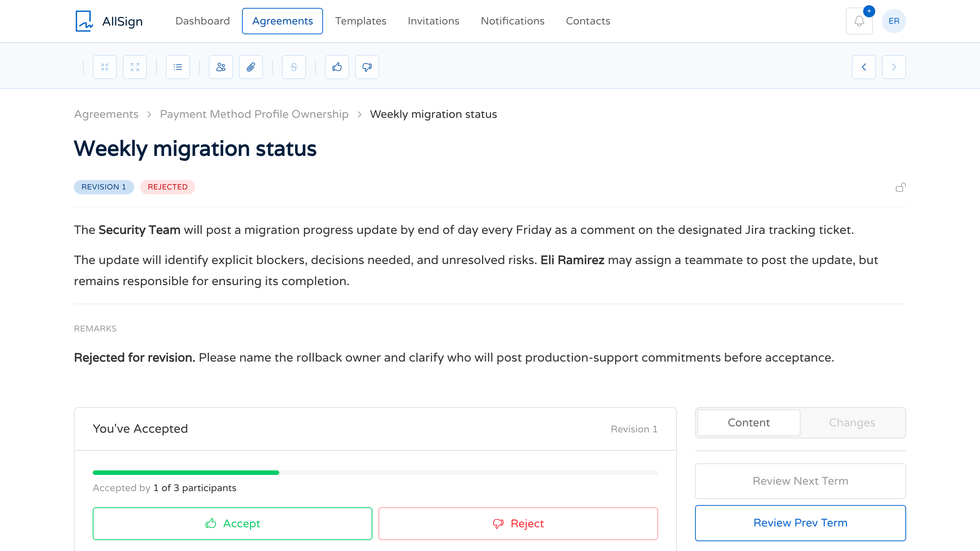This screenshot has width=980, height=551.
Task: Click the Revision 1 label in card
Action: [634, 429]
